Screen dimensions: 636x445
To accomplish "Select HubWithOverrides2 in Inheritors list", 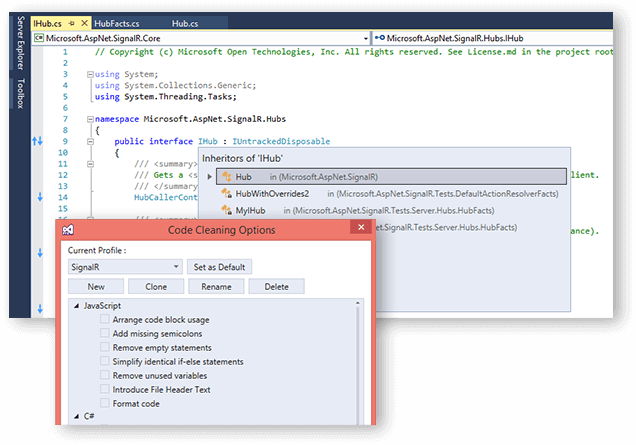I will tap(389, 193).
